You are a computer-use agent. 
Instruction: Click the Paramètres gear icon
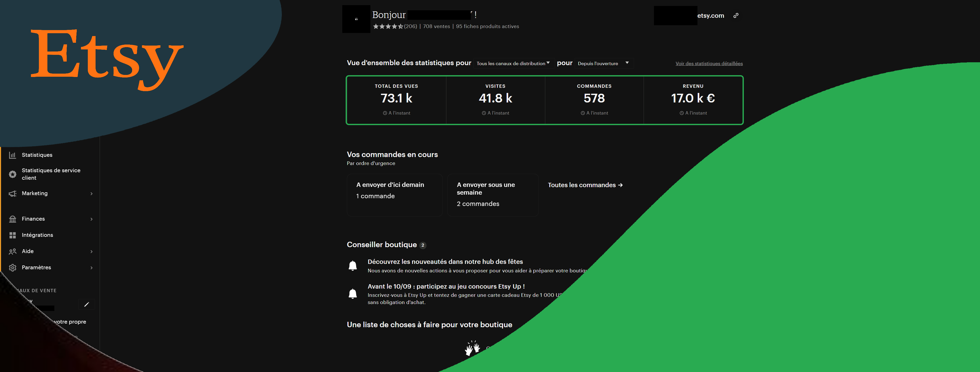pos(13,268)
